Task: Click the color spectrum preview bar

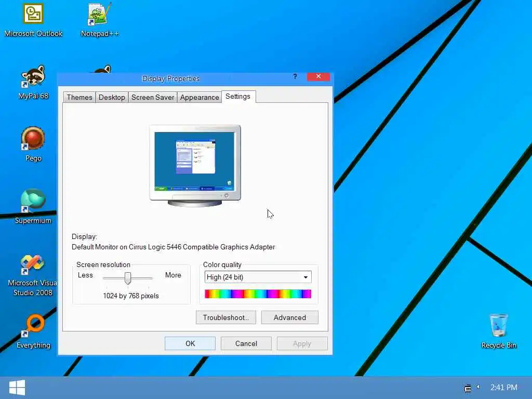Action: (x=258, y=294)
